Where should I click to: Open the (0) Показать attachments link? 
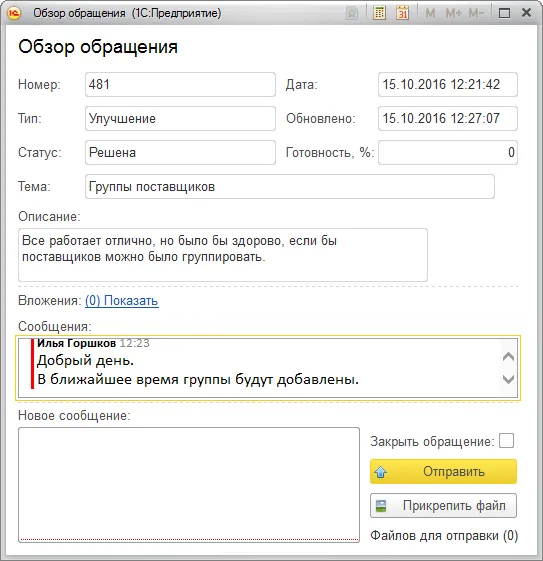click(122, 301)
